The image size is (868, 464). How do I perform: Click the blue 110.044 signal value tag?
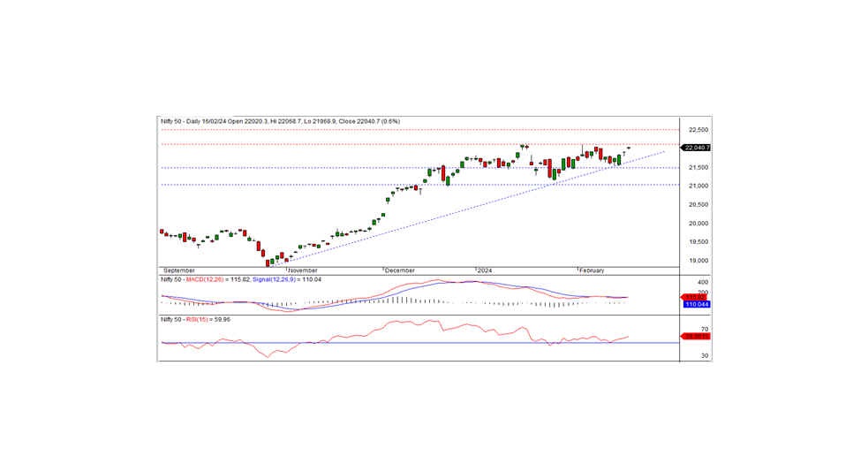click(x=696, y=303)
